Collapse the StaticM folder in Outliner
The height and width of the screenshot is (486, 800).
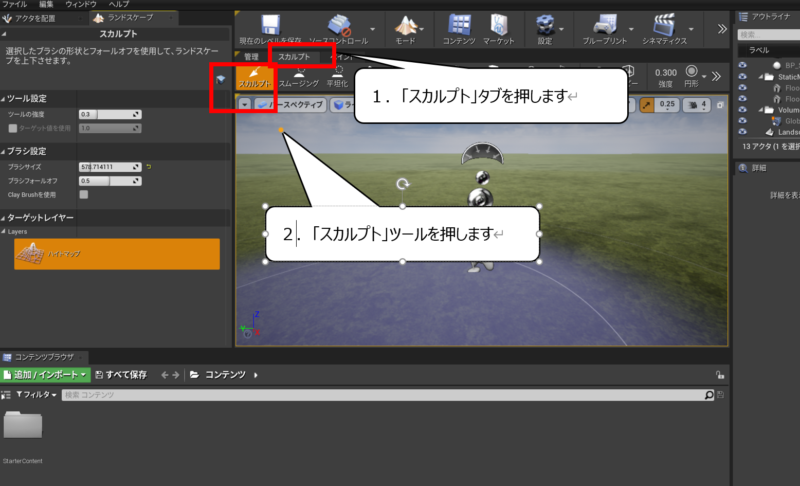(761, 76)
